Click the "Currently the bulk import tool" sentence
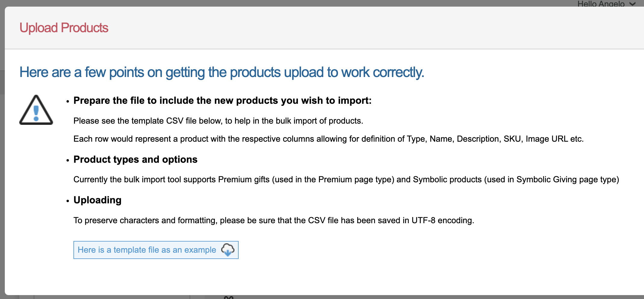Image resolution: width=644 pixels, height=299 pixels. point(346,180)
